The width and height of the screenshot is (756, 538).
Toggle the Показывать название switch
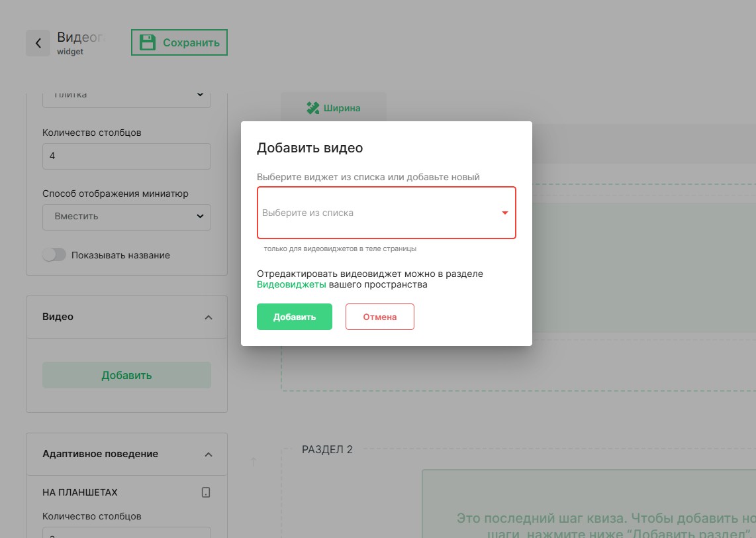click(54, 255)
